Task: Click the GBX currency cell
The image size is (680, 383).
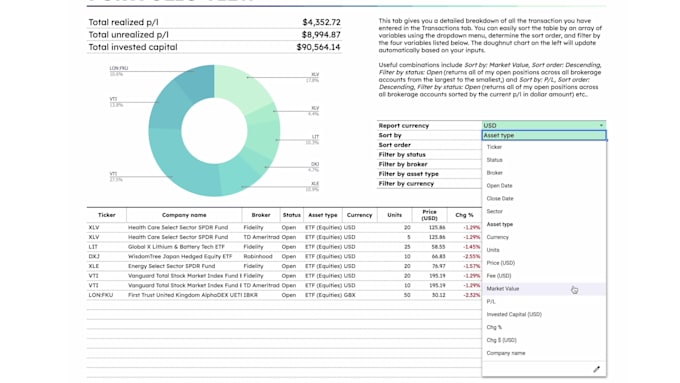Action: [x=360, y=295]
